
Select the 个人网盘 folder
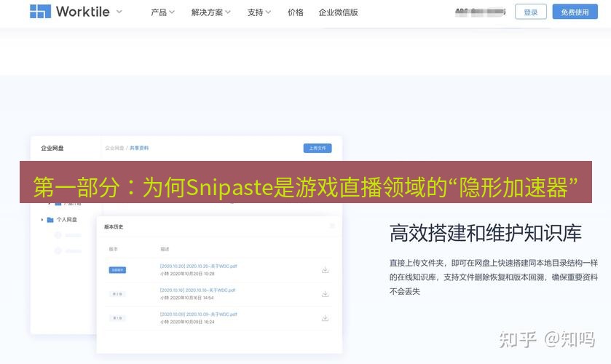pyautogui.click(x=63, y=220)
